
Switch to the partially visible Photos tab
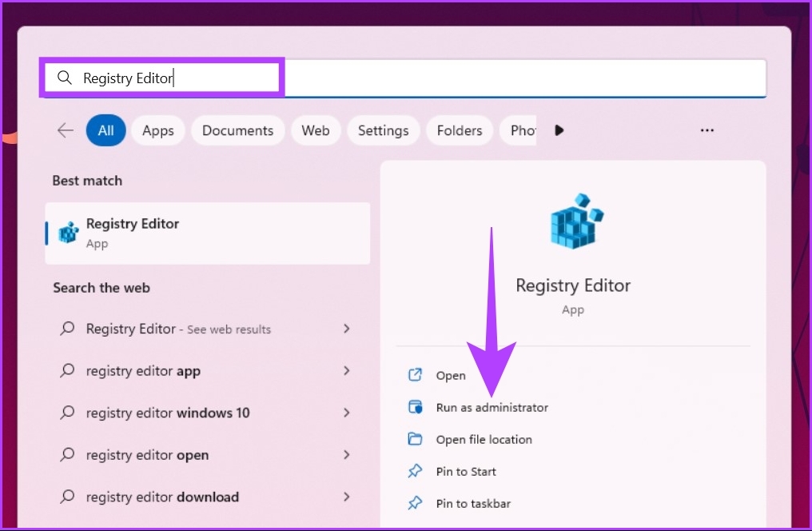click(x=519, y=130)
